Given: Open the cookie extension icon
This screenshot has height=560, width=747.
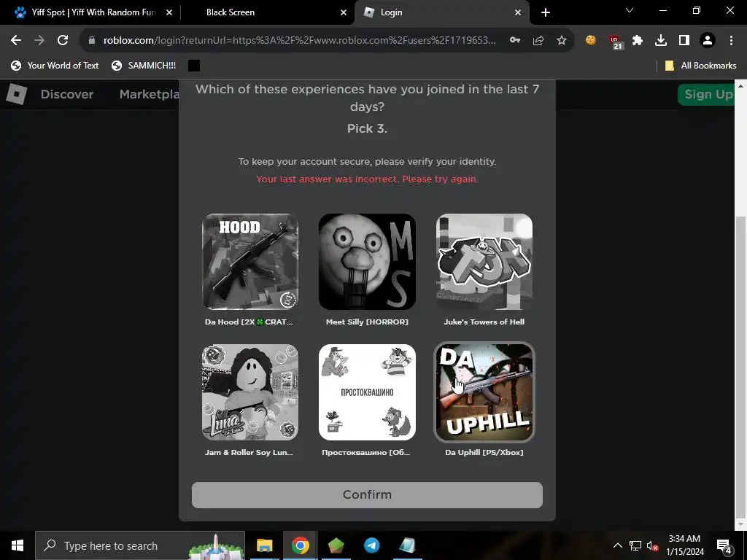Looking at the screenshot, I should pos(591,41).
